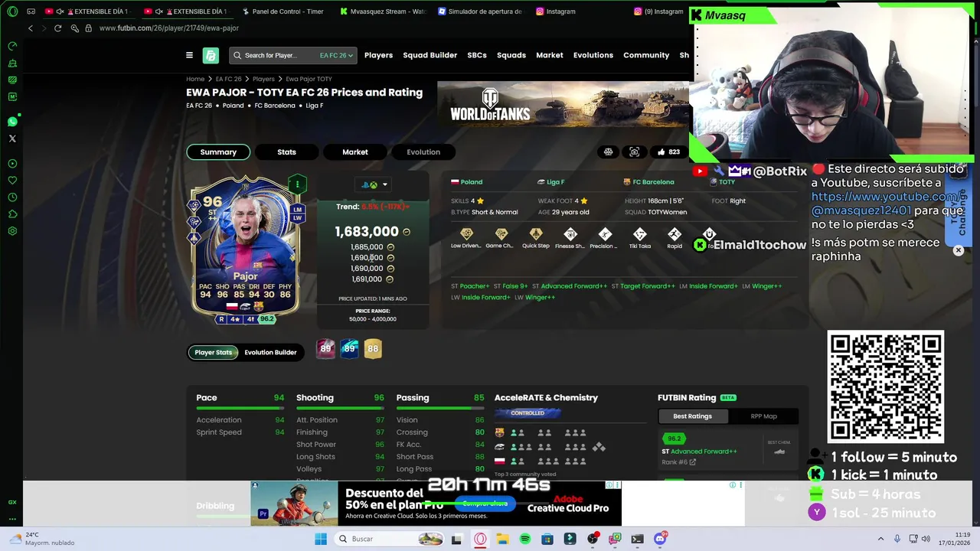Switch to the Instagram browser tab
The image size is (980, 551).
point(561,11)
